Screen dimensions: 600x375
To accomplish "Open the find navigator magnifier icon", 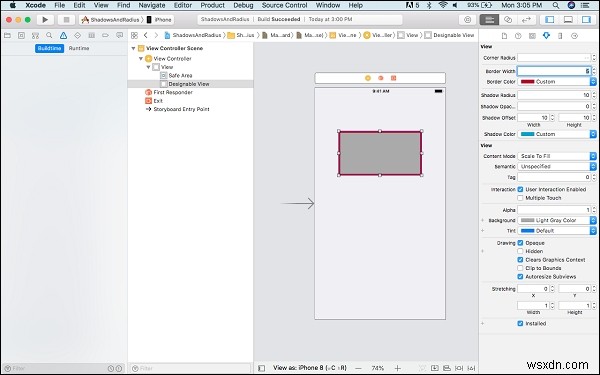I will tap(49, 35).
